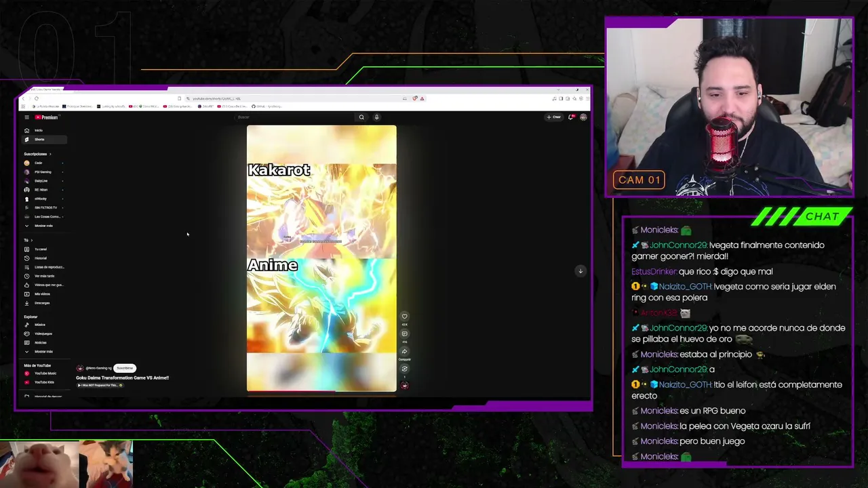The image size is (868, 488).
Task: Open Videojuegos in the Explorar section
Action: (x=43, y=333)
